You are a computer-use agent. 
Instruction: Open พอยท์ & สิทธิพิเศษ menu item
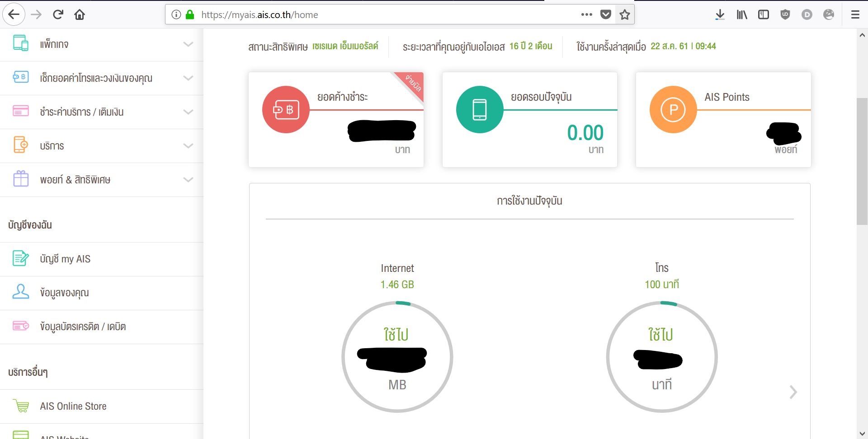point(102,180)
